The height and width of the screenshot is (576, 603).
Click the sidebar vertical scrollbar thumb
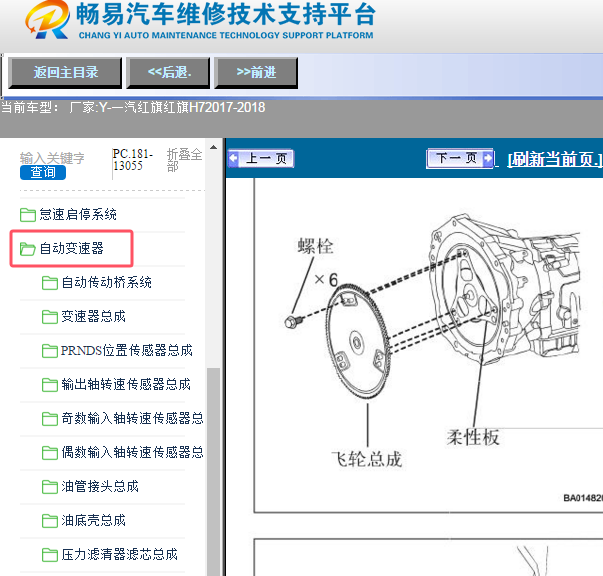[213, 471]
